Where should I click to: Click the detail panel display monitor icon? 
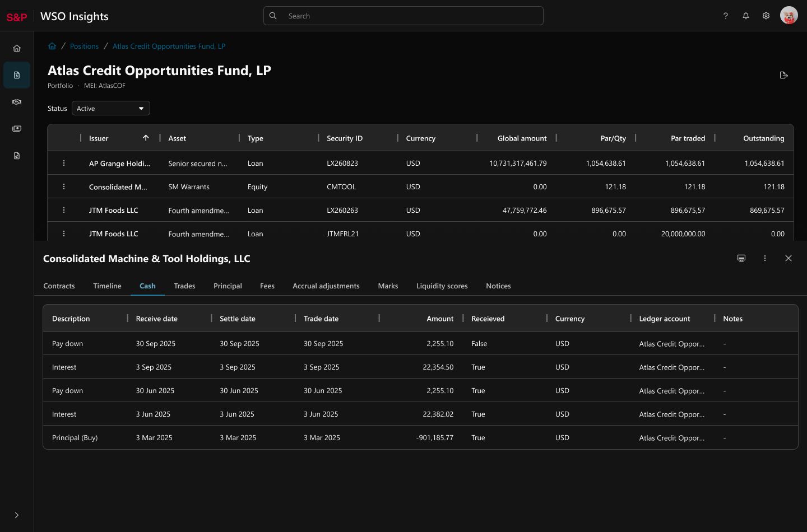click(x=741, y=258)
